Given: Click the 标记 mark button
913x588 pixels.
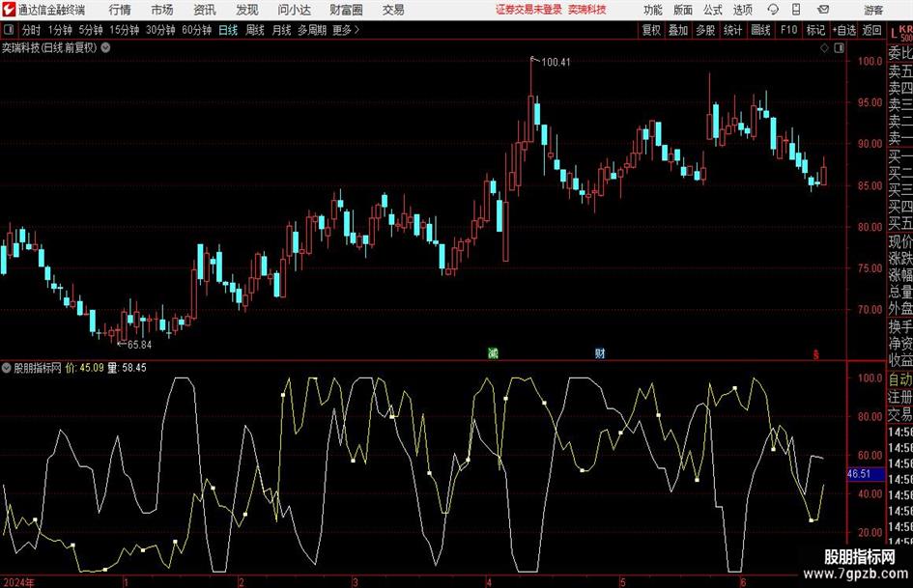Looking at the screenshot, I should point(815,30).
